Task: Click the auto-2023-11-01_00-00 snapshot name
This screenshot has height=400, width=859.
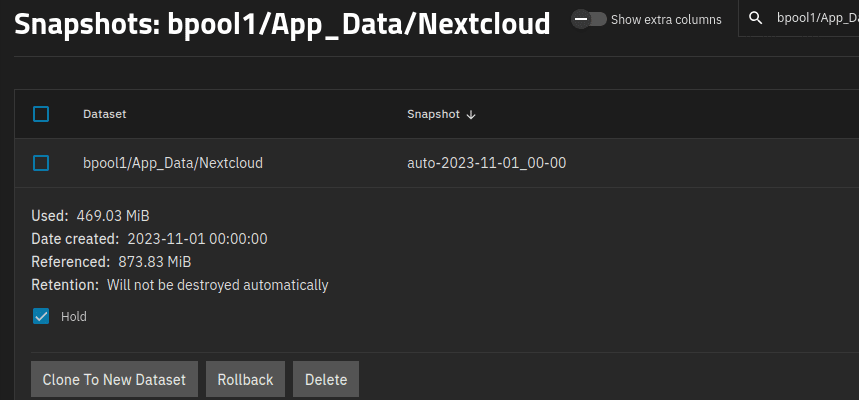Action: coord(486,162)
